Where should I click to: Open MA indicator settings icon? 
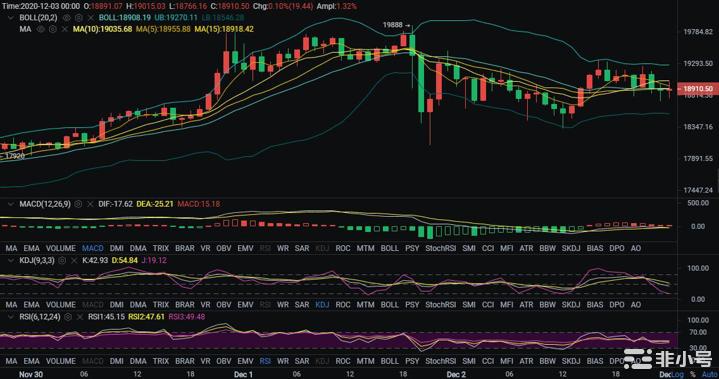pos(53,29)
